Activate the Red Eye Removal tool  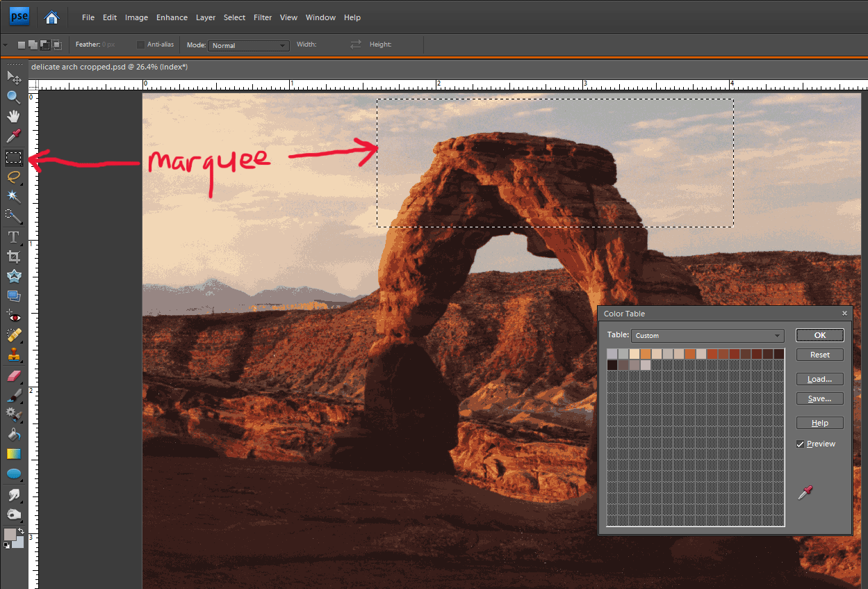14,316
